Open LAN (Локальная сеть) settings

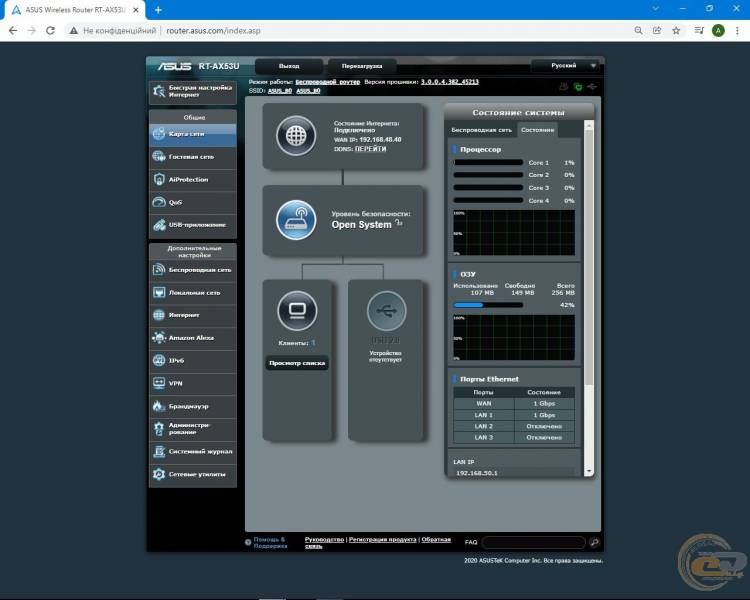coord(193,292)
